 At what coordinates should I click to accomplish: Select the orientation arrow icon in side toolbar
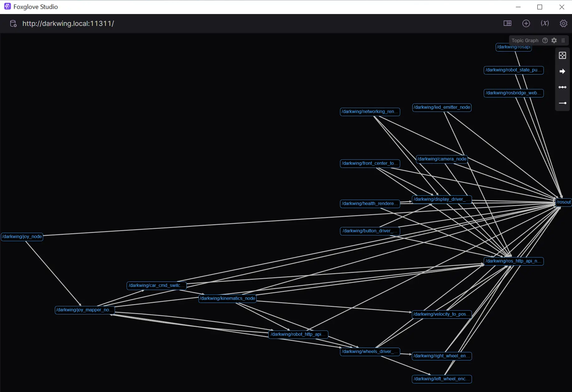click(562, 71)
